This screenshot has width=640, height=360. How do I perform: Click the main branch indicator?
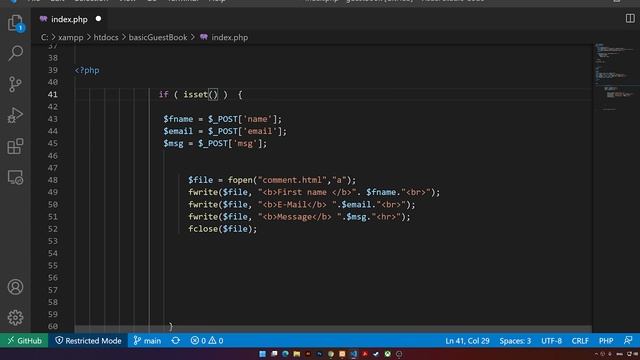point(147,341)
